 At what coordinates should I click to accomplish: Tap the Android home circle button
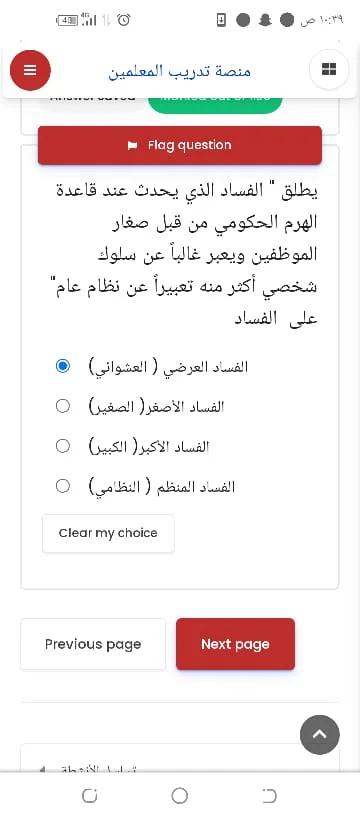[x=179, y=796]
